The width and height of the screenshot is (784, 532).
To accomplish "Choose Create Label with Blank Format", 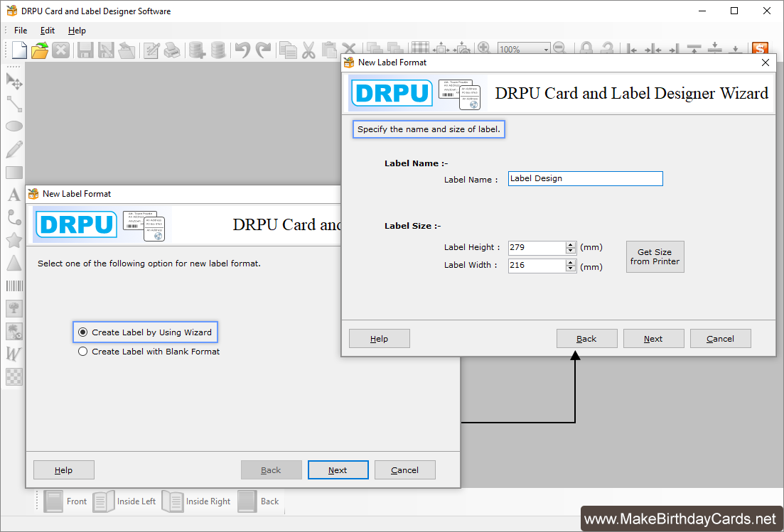I will (83, 352).
